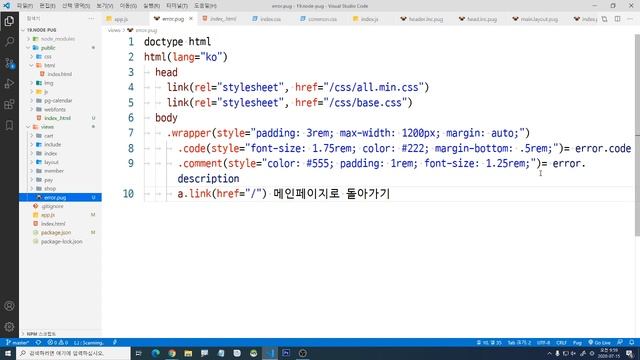Open the Help menu
The image size is (640, 360).
[x=205, y=6]
